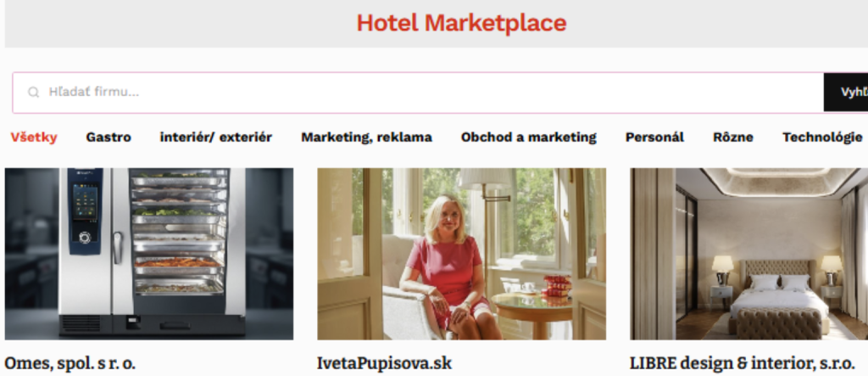Image resolution: width=868 pixels, height=376 pixels.
Task: Choose the Marketing, reklama filter
Action: [x=366, y=137]
